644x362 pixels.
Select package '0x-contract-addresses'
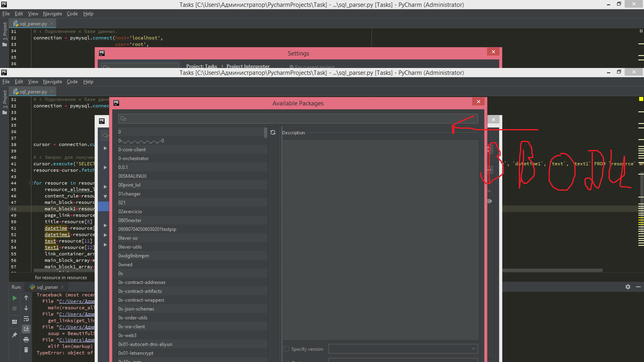point(192,282)
